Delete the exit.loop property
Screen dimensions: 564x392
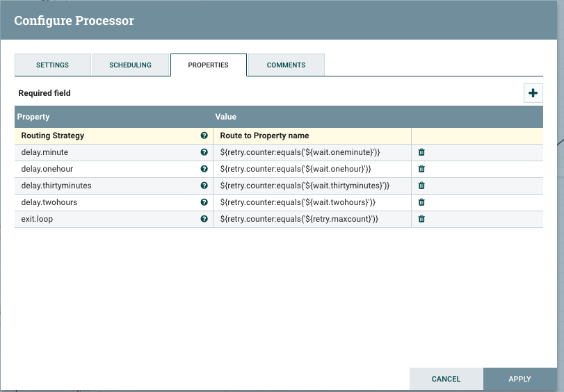coord(421,219)
